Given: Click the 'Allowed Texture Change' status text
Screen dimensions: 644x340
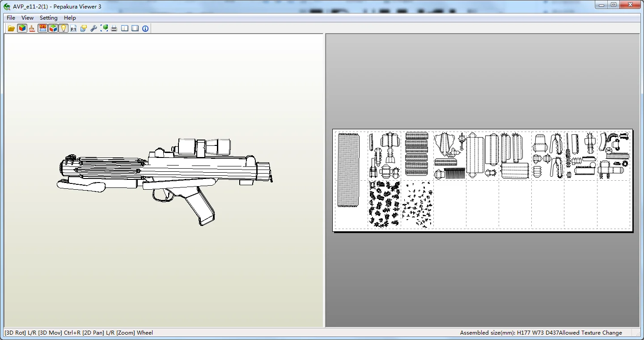Looking at the screenshot, I should pos(590,333).
